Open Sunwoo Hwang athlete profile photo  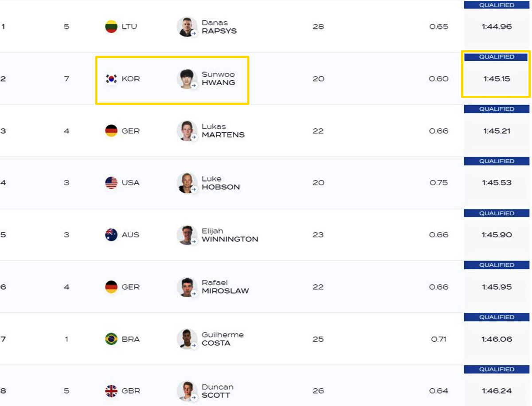point(187,79)
